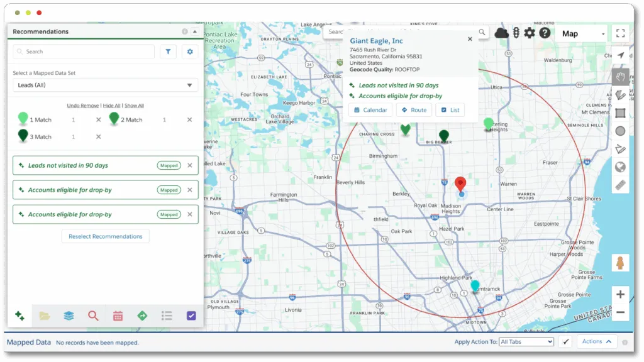Click the red map marker pin
The image size is (644, 362).
tap(460, 184)
